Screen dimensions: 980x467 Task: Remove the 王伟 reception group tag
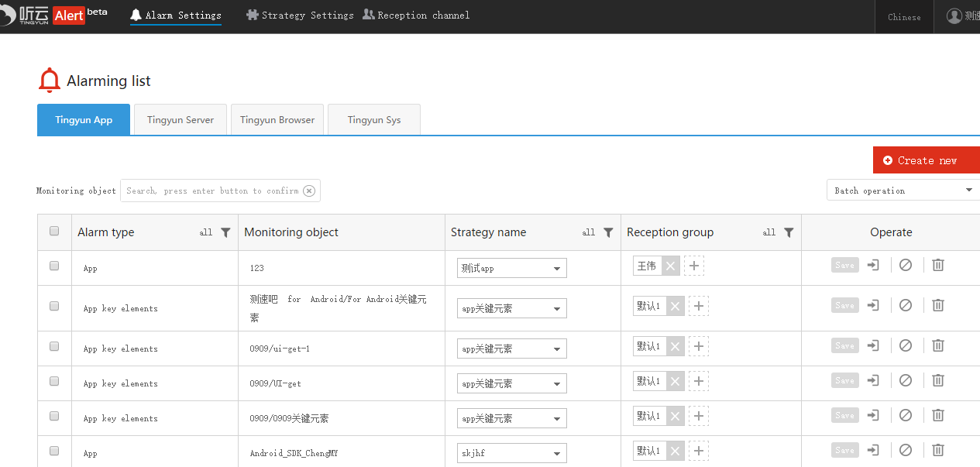click(x=670, y=266)
